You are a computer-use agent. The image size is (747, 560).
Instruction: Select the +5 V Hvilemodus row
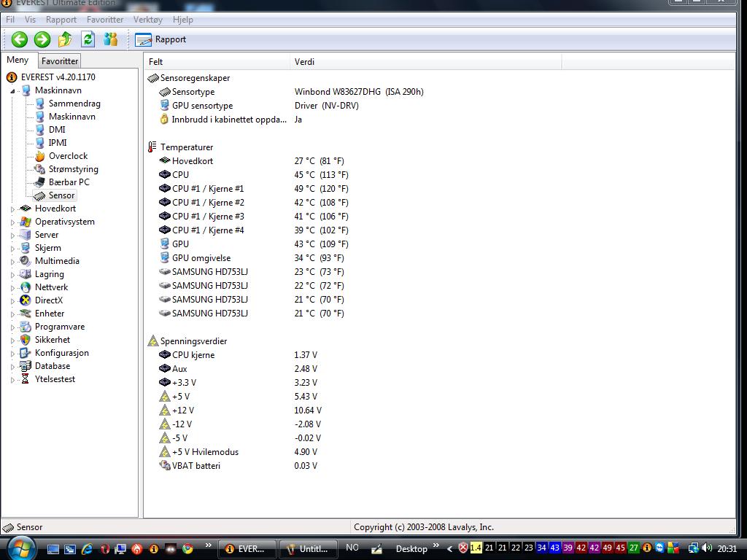[239, 452]
